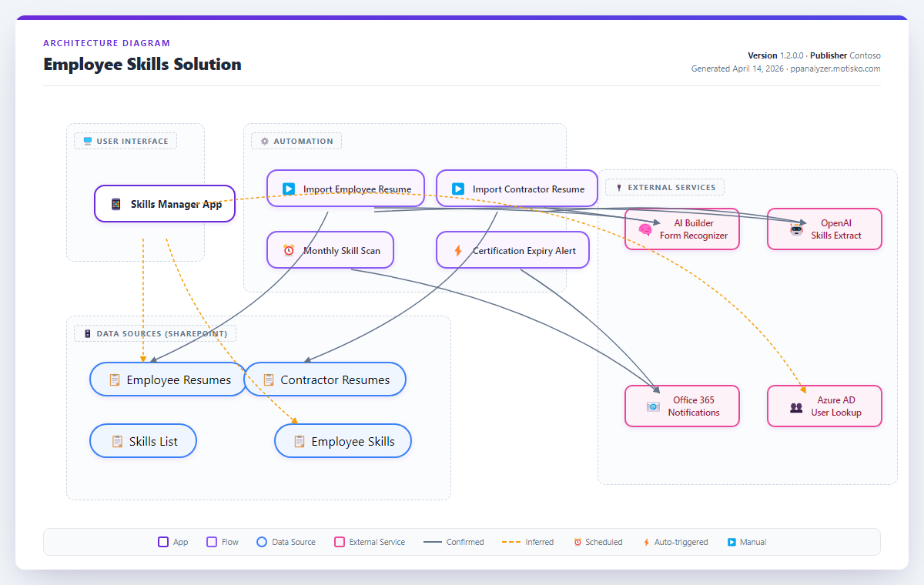Click the Employee Skills clipboard icon

[300, 441]
